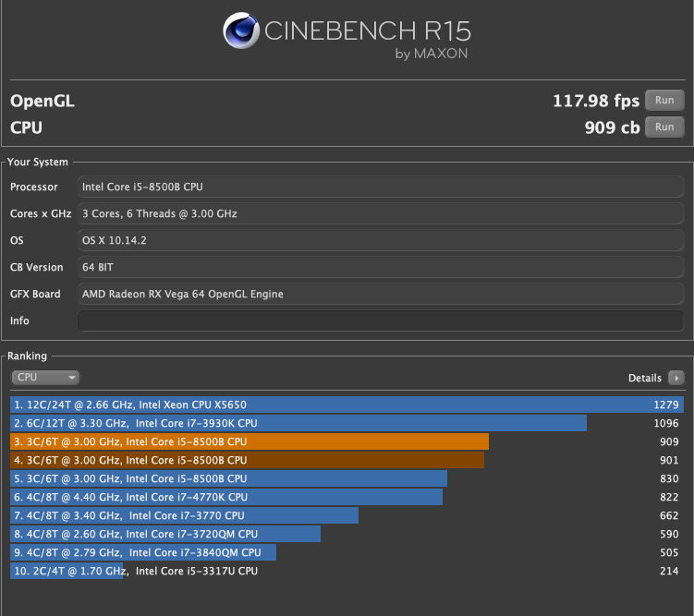Click the CB Version field 64 BIT
694x616 pixels.
point(380,267)
